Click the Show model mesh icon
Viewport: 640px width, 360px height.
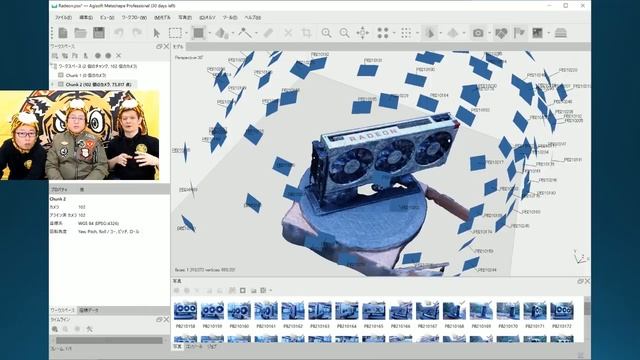pos(429,33)
